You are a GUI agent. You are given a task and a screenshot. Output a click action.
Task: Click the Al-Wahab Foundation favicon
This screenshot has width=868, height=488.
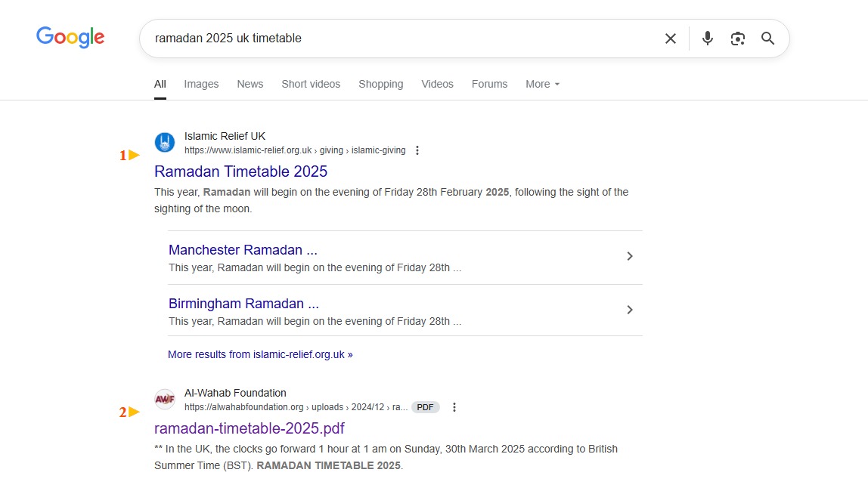pyautogui.click(x=165, y=400)
